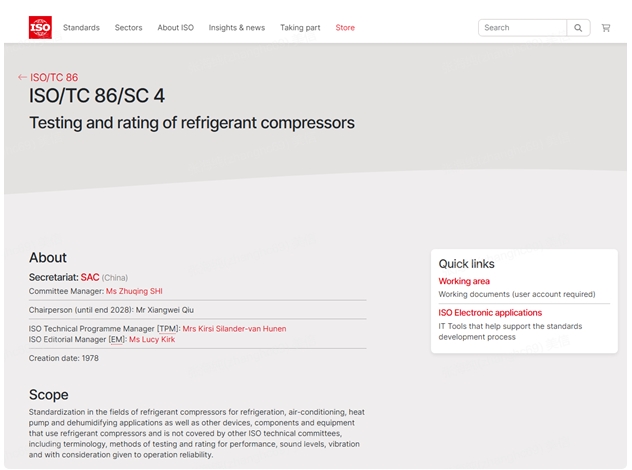Screen dimensions: 632x470
Task: Open Insights & news menu
Action: click(x=237, y=28)
